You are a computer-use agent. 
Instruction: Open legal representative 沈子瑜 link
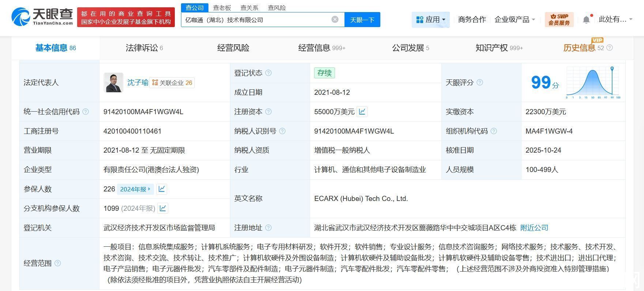(x=138, y=82)
